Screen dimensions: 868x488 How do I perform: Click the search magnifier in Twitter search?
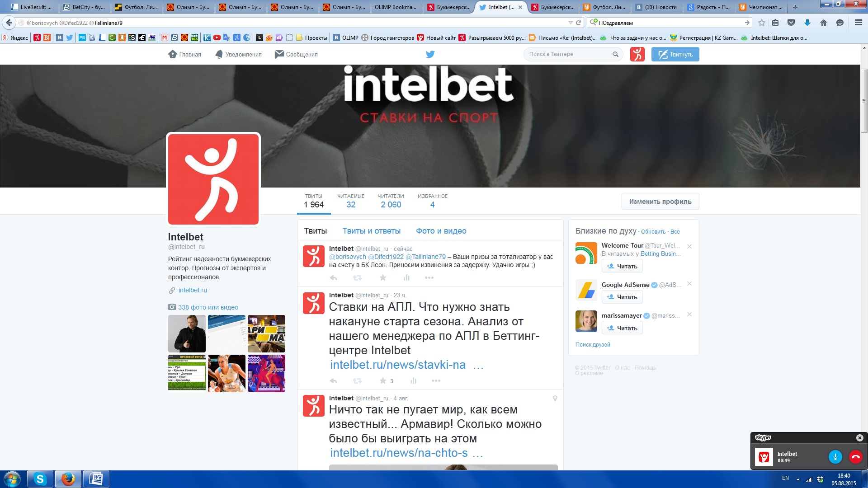615,54
